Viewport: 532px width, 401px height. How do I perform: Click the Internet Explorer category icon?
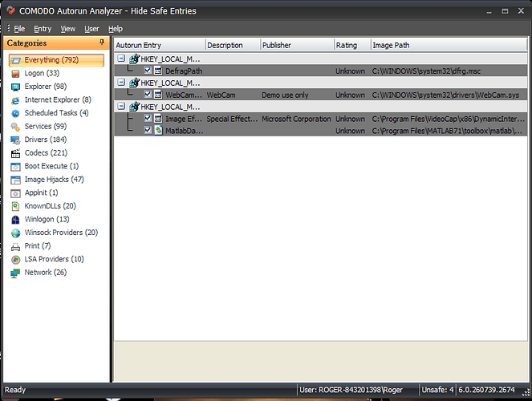click(15, 100)
